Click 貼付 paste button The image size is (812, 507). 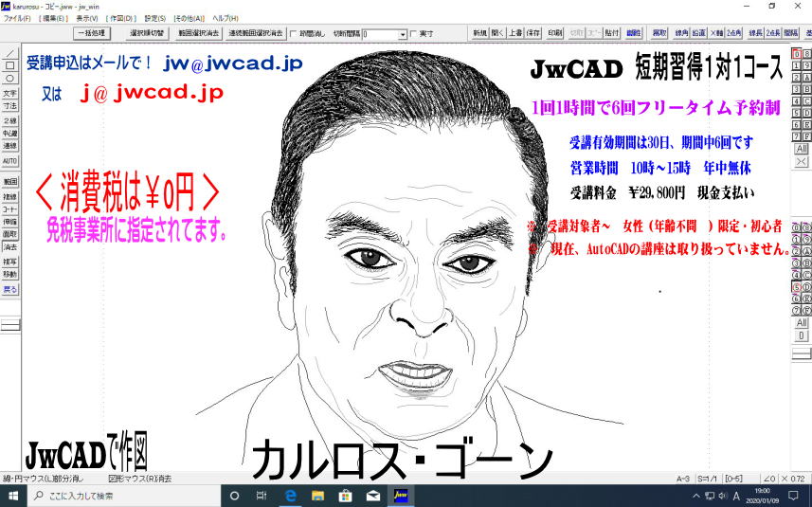[x=611, y=33]
